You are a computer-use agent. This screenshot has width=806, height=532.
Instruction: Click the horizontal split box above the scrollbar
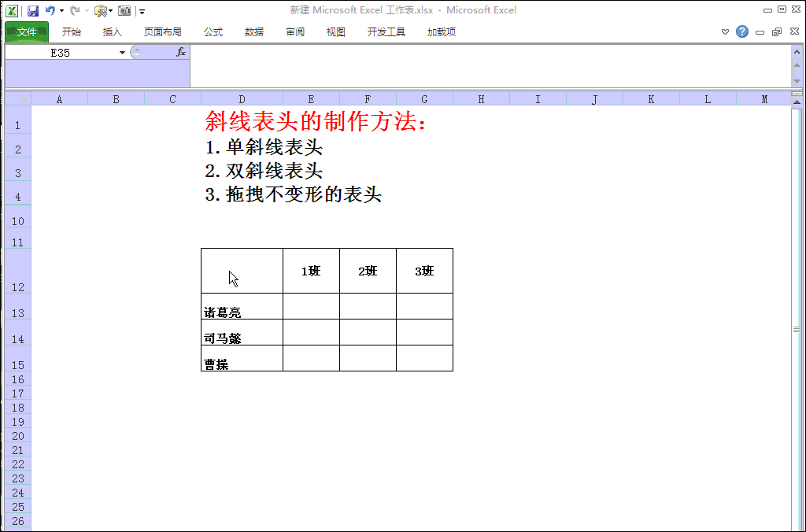pyautogui.click(x=797, y=94)
